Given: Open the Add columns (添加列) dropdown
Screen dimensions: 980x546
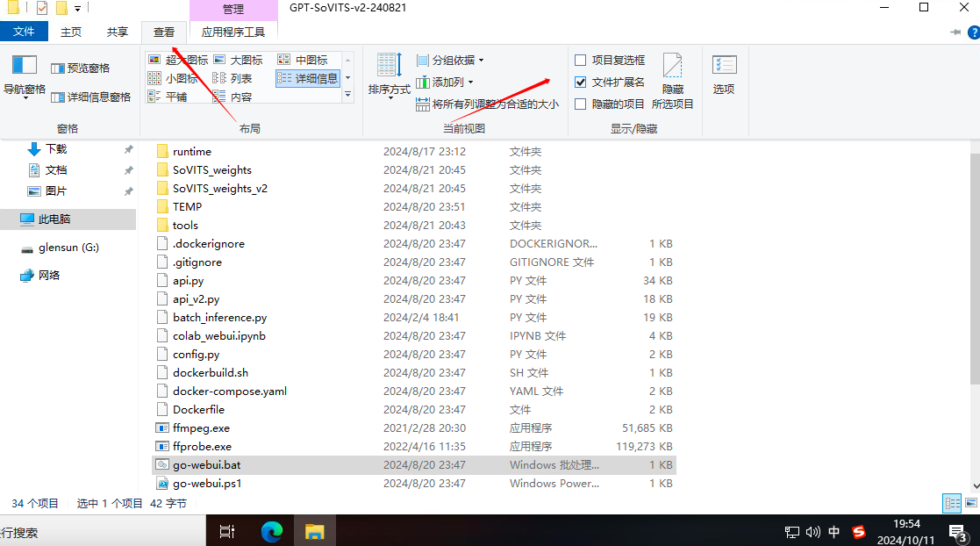Looking at the screenshot, I should [444, 82].
